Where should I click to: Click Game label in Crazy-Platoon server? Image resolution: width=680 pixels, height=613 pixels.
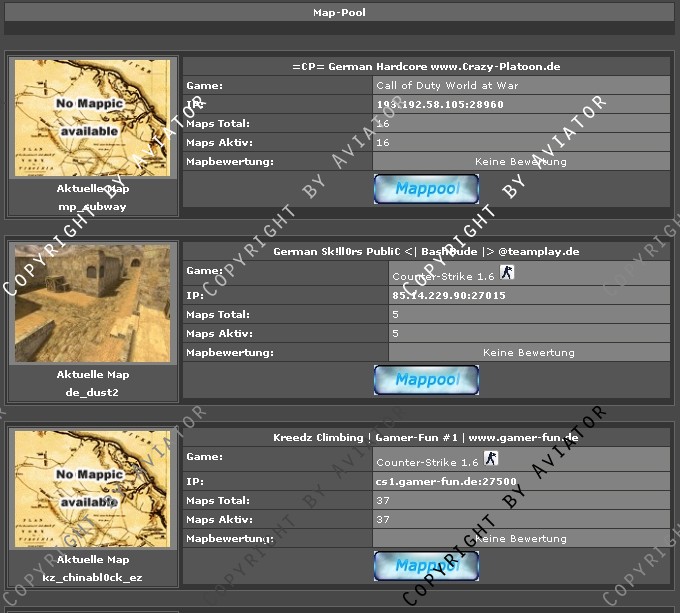click(x=204, y=85)
